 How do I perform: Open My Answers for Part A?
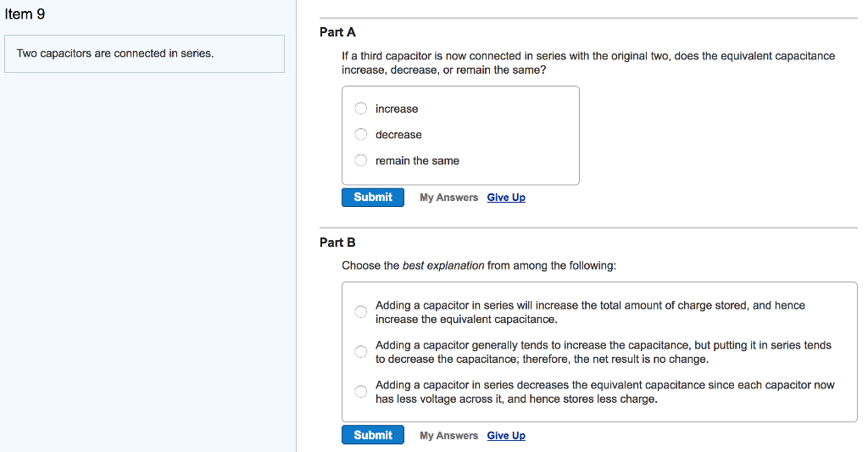tap(448, 198)
